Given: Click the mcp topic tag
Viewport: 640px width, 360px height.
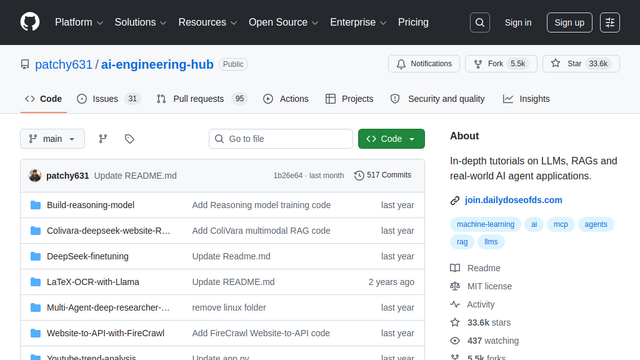Looking at the screenshot, I should pyautogui.click(x=560, y=224).
